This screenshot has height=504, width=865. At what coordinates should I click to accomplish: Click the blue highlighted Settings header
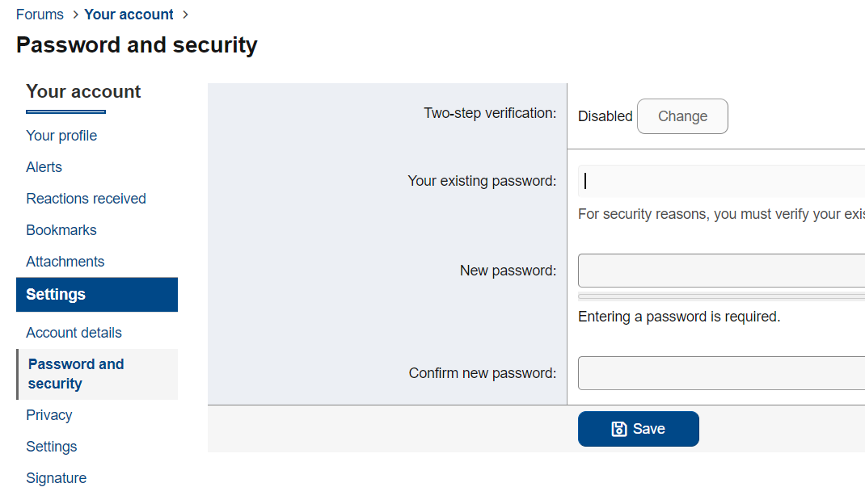(x=97, y=295)
